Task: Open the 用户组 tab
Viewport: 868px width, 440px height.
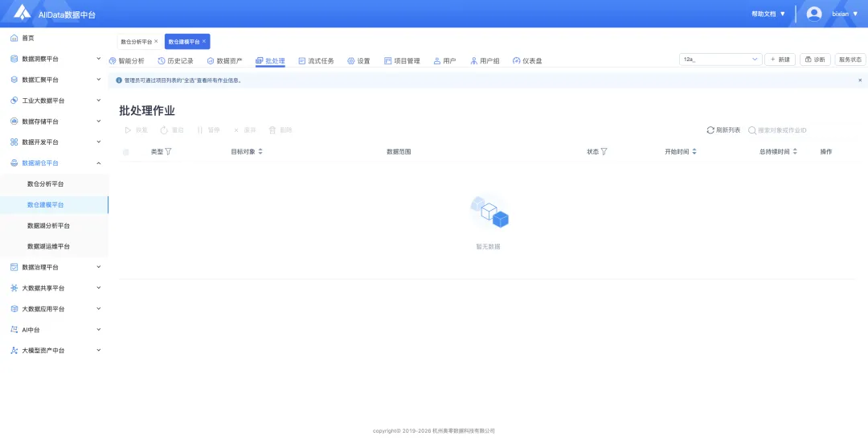Action: 485,61
